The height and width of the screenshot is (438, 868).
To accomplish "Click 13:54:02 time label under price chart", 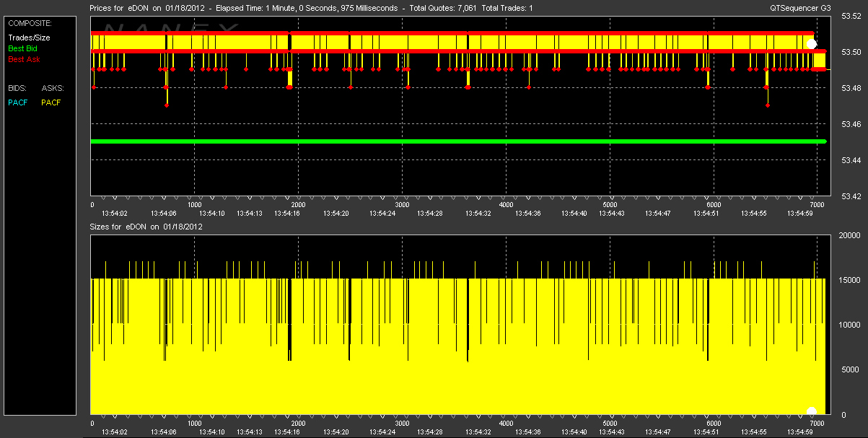I will pos(114,213).
